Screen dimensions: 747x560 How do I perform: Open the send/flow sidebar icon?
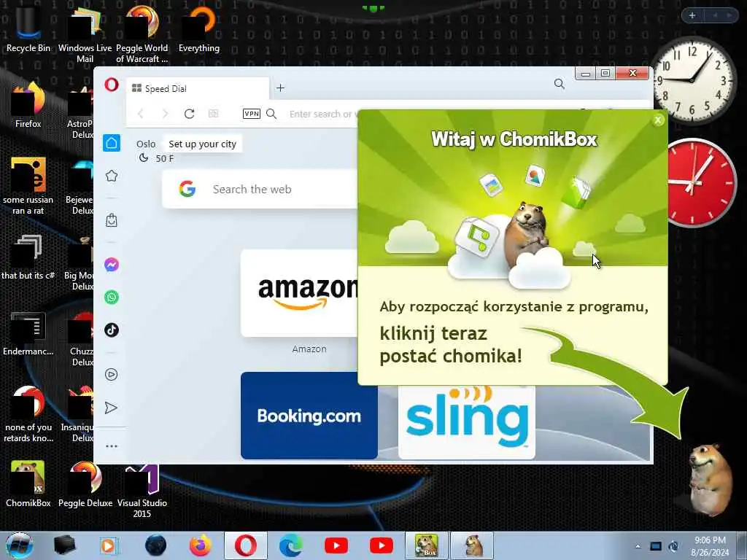tap(111, 408)
